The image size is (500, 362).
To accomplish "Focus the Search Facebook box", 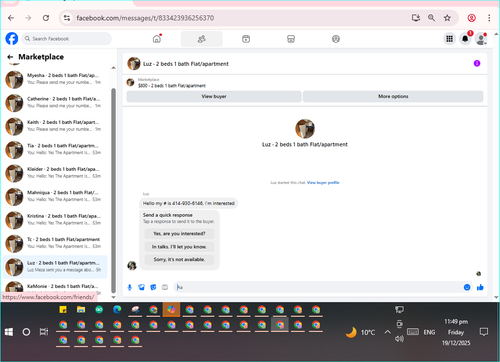I will click(67, 39).
